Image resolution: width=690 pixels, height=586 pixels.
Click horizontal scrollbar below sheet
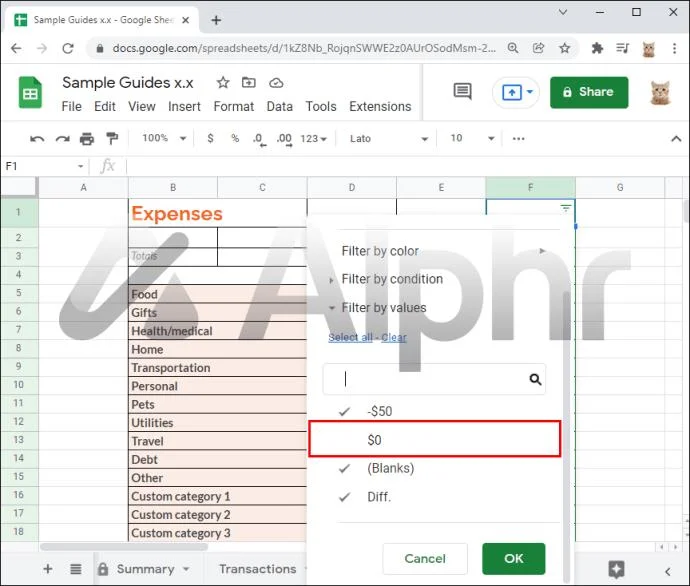124,547
